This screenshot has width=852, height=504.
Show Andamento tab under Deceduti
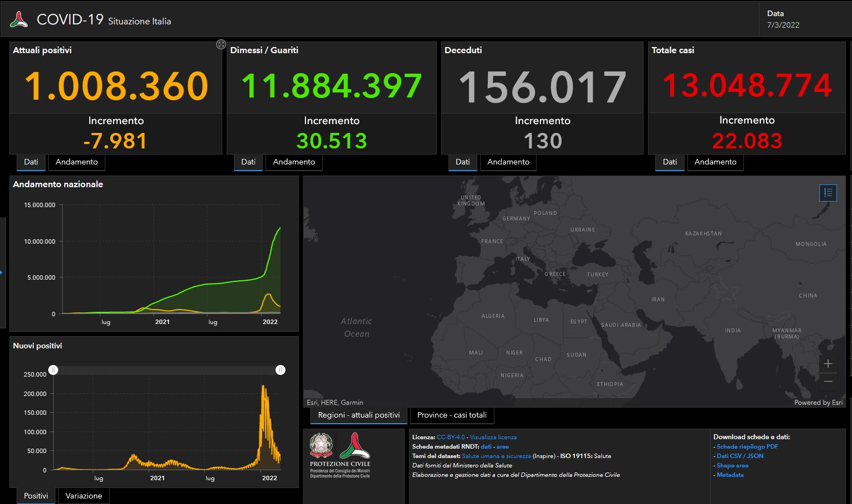[508, 162]
